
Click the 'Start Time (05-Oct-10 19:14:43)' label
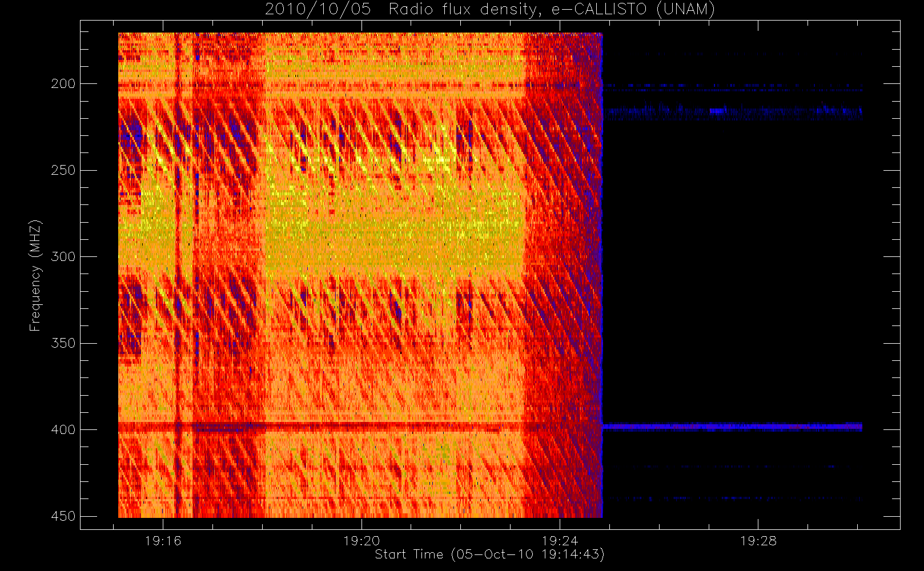[489, 554]
